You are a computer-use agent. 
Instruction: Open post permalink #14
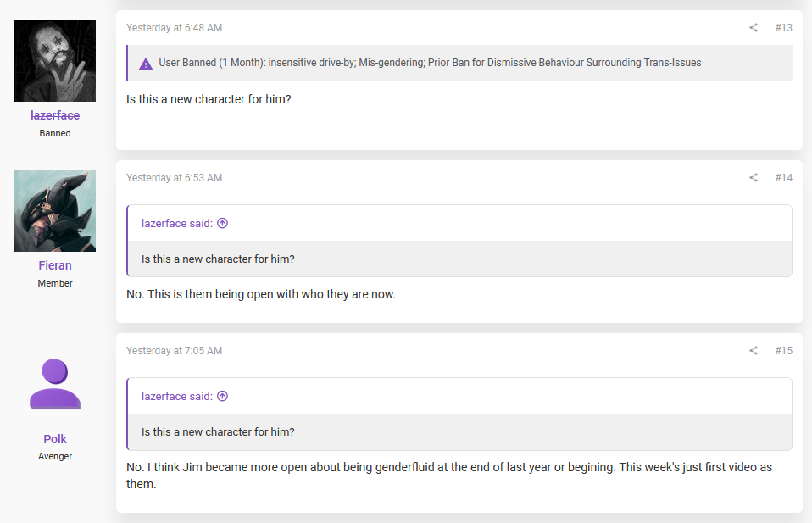(783, 178)
